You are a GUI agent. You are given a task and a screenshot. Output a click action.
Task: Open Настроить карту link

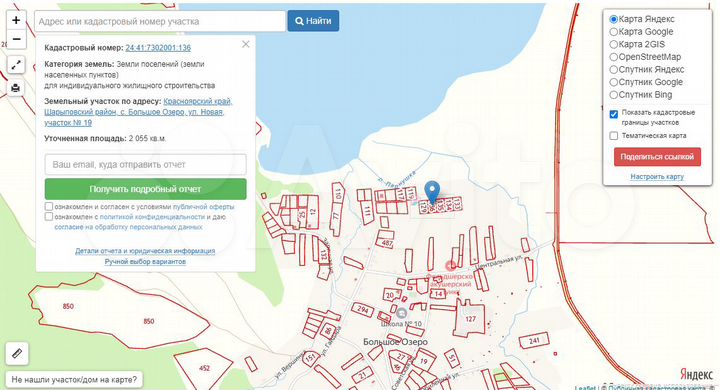point(657,176)
